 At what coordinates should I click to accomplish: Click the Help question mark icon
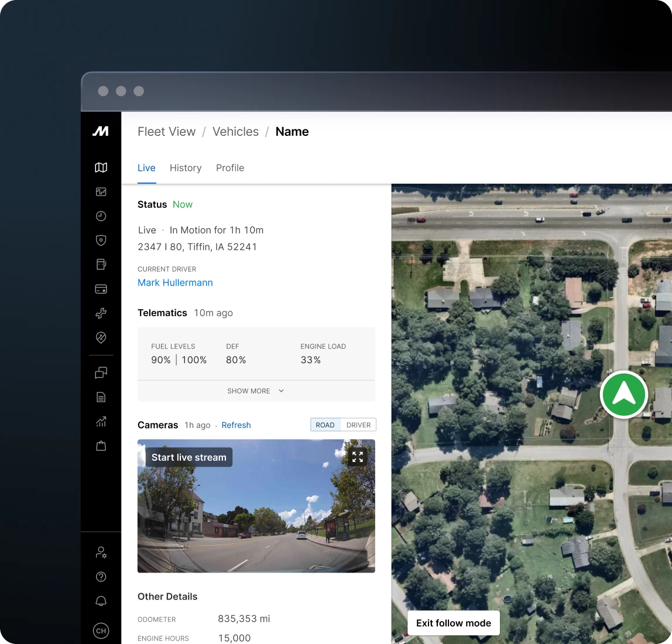point(101,576)
